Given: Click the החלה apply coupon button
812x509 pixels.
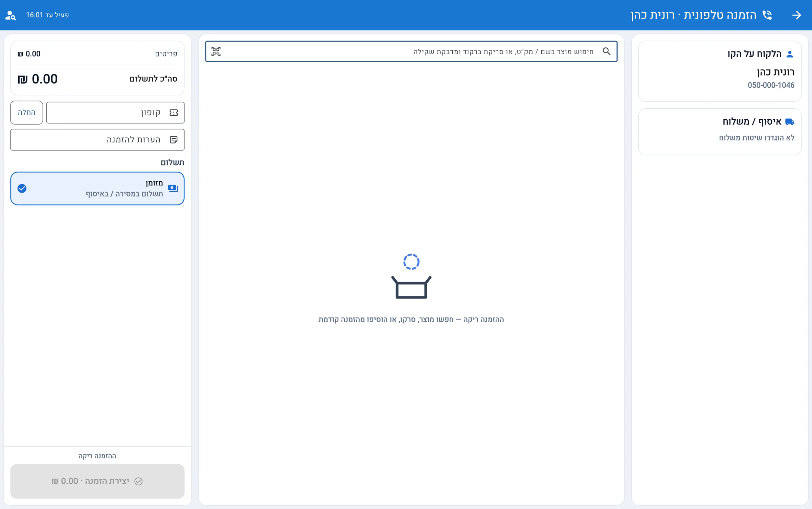Looking at the screenshot, I should click(27, 112).
